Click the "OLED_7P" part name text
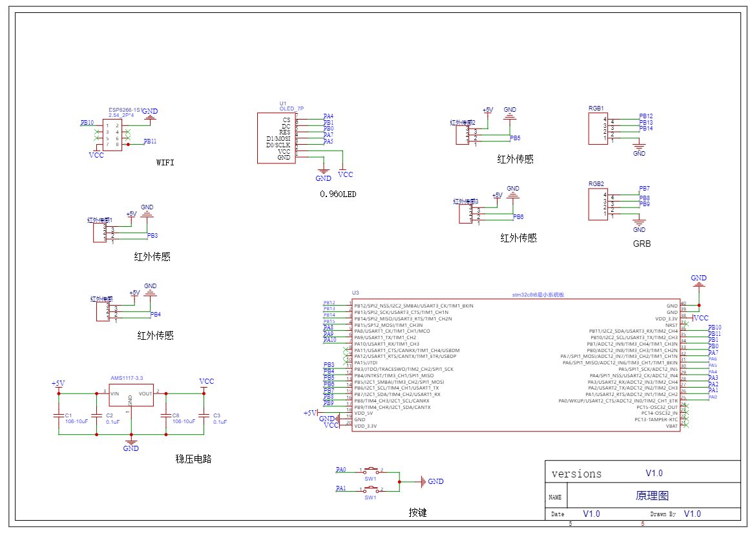This screenshot has width=756, height=533. (x=291, y=109)
